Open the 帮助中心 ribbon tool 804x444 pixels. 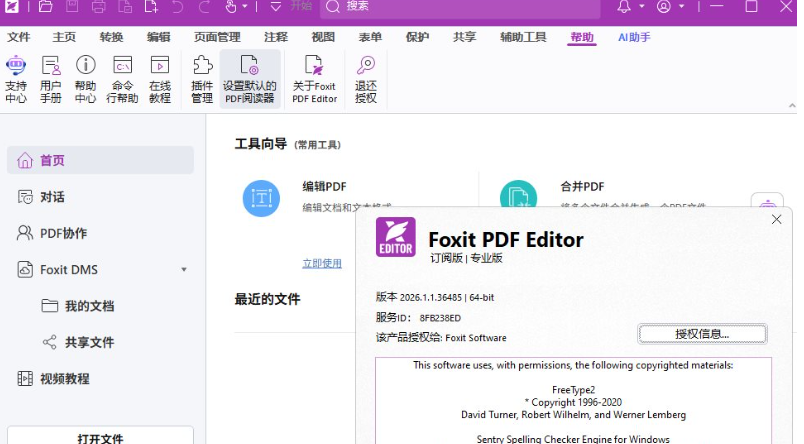[x=86, y=79]
